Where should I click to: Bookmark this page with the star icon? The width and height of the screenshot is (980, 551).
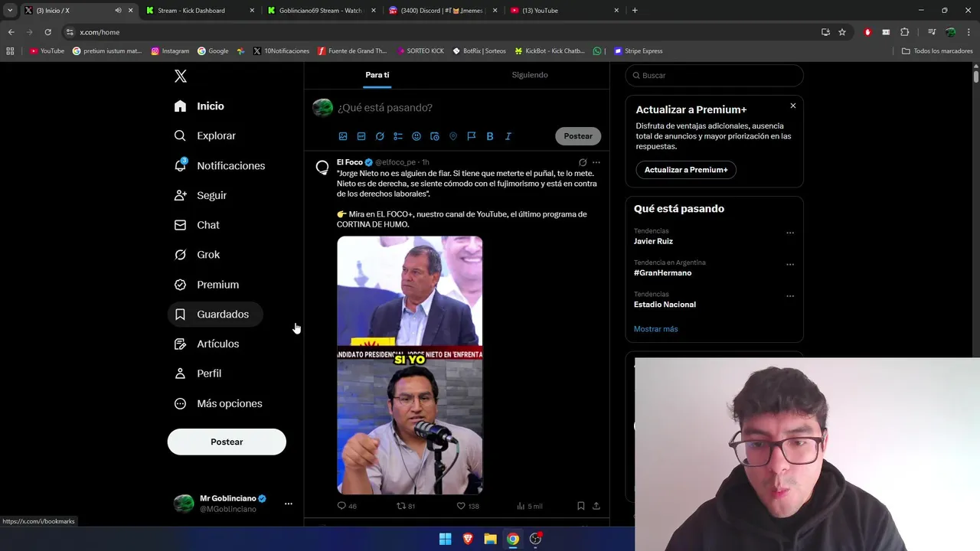(842, 32)
